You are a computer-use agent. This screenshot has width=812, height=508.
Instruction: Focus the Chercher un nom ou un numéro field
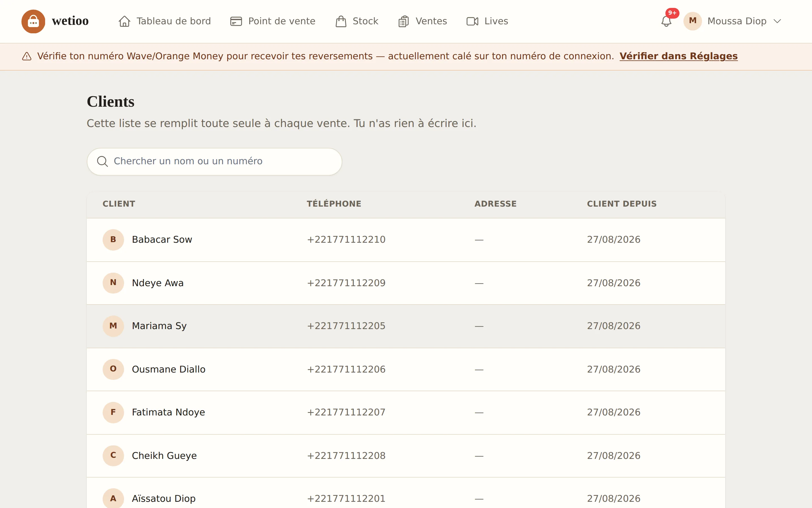click(214, 162)
